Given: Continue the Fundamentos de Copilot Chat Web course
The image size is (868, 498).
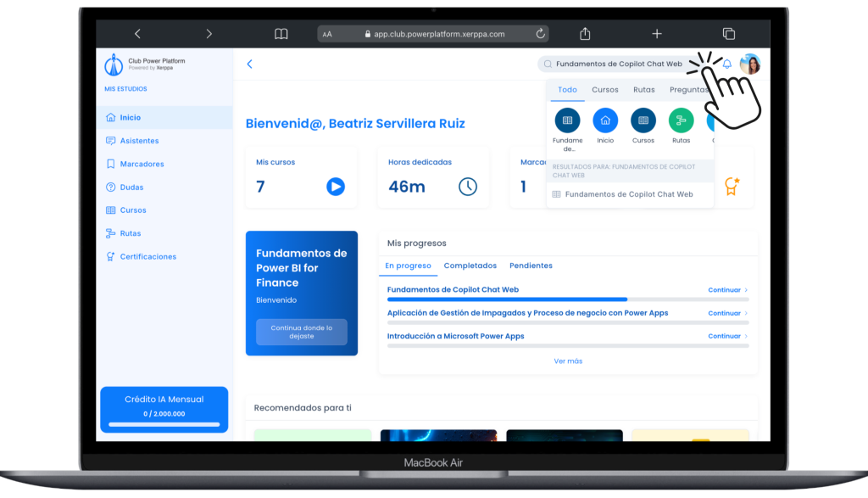Looking at the screenshot, I should pos(728,290).
